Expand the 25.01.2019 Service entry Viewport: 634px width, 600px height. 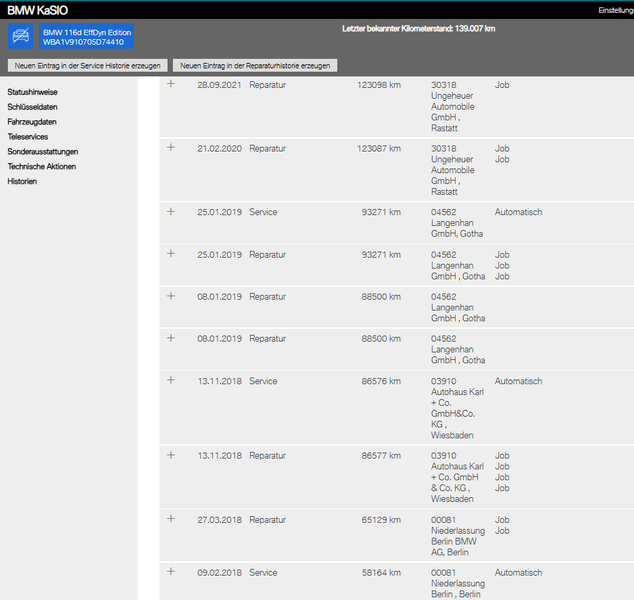(x=171, y=211)
